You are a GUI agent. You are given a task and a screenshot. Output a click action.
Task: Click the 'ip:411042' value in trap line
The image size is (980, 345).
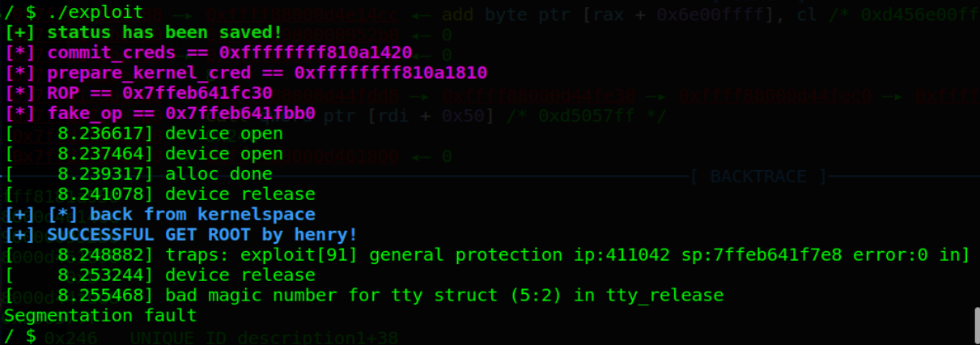point(622,255)
